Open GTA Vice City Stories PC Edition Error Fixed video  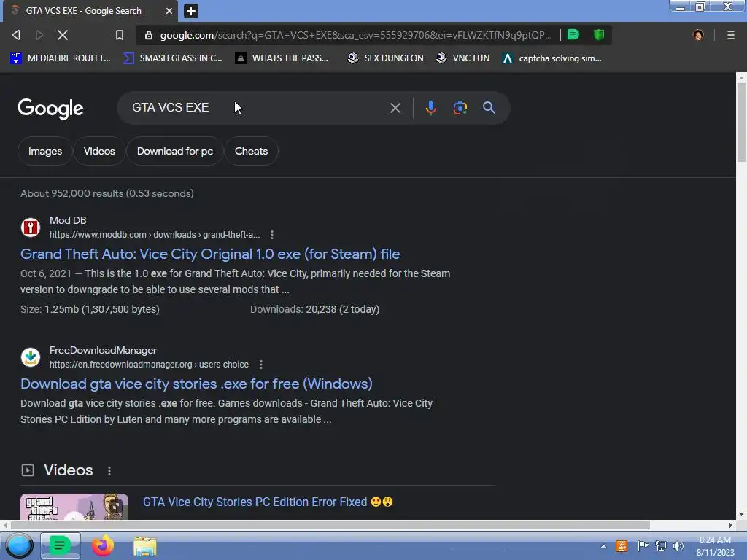267,502
